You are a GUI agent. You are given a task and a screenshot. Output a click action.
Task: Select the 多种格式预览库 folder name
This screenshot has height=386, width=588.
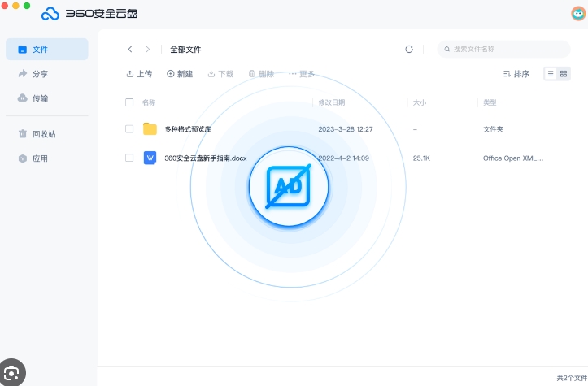pyautogui.click(x=188, y=129)
